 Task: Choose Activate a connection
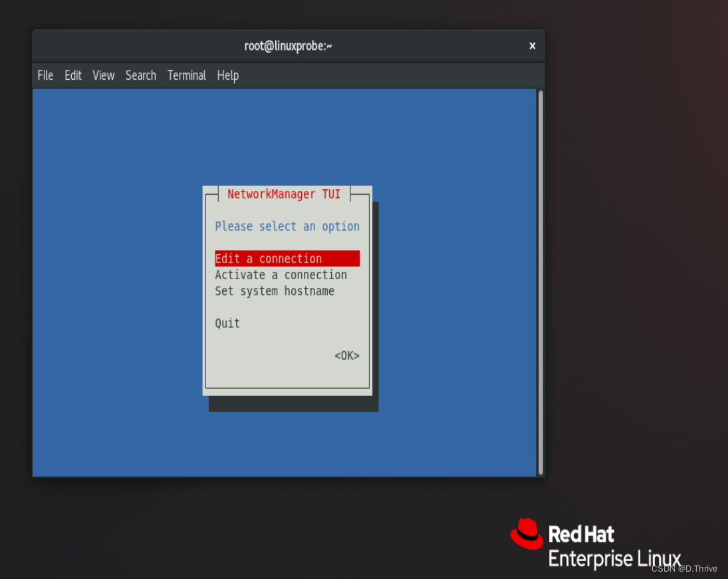281,275
